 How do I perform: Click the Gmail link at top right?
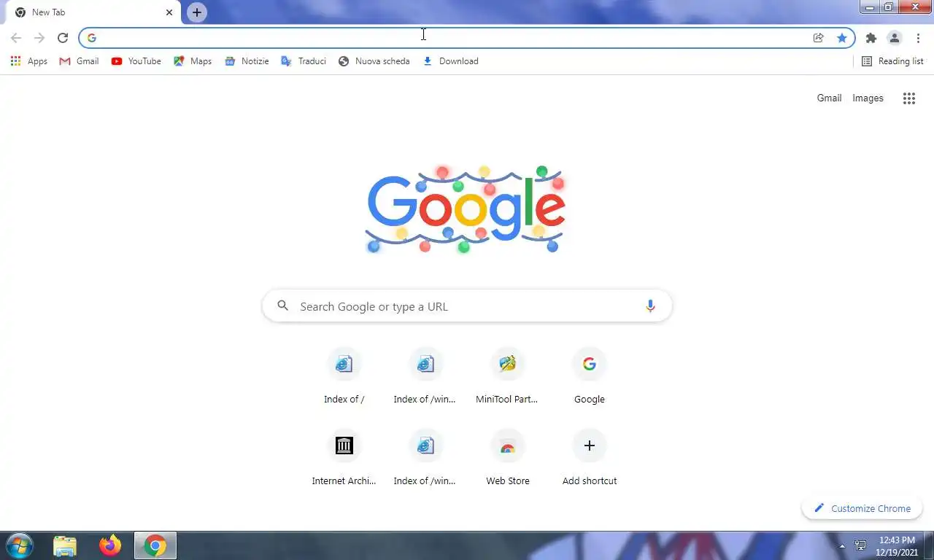coord(829,98)
